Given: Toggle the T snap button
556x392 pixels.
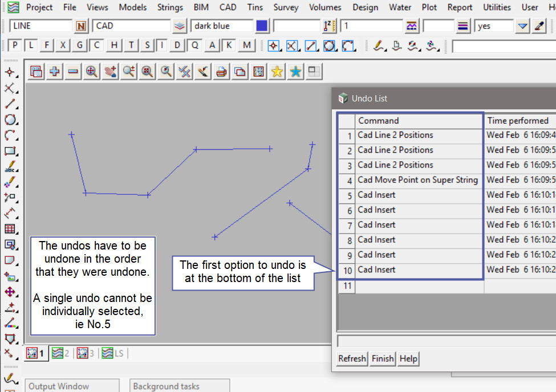Looking at the screenshot, I should coord(131,46).
